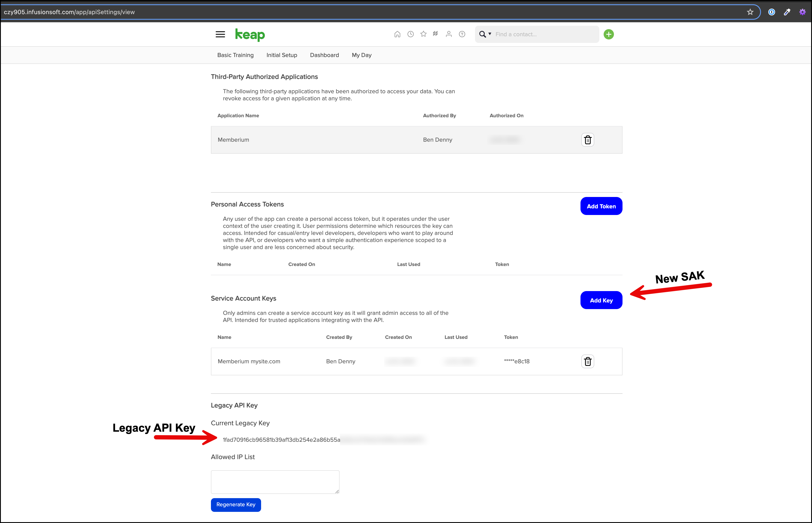Open the hamburger navigation menu

(x=220, y=34)
